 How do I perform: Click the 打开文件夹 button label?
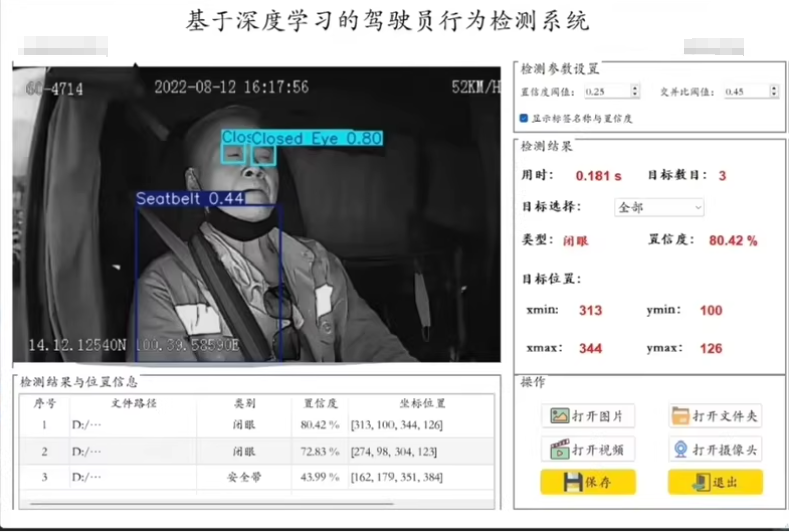[725, 416]
